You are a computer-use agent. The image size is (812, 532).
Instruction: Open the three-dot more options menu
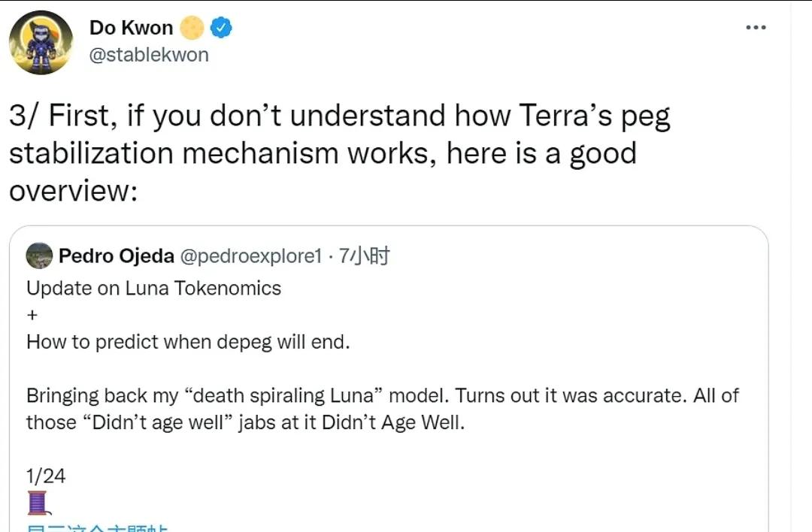click(x=756, y=28)
